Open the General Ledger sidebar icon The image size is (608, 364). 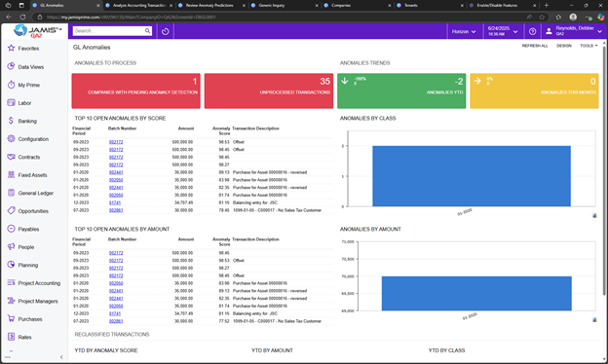(x=12, y=193)
